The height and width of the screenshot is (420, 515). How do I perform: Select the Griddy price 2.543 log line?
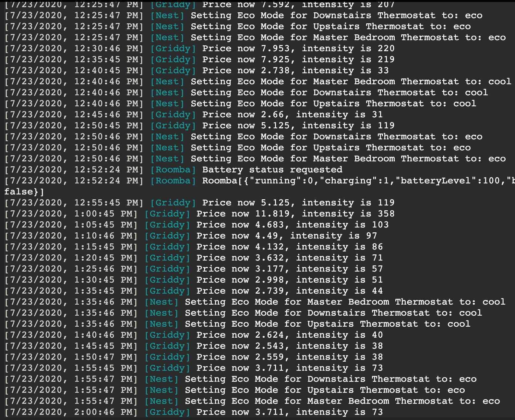[x=194, y=346]
